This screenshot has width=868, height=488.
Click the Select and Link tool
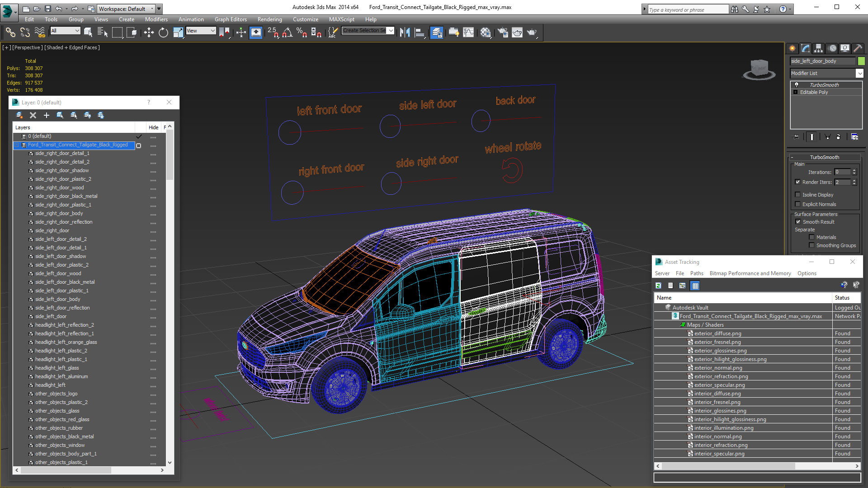coord(10,32)
